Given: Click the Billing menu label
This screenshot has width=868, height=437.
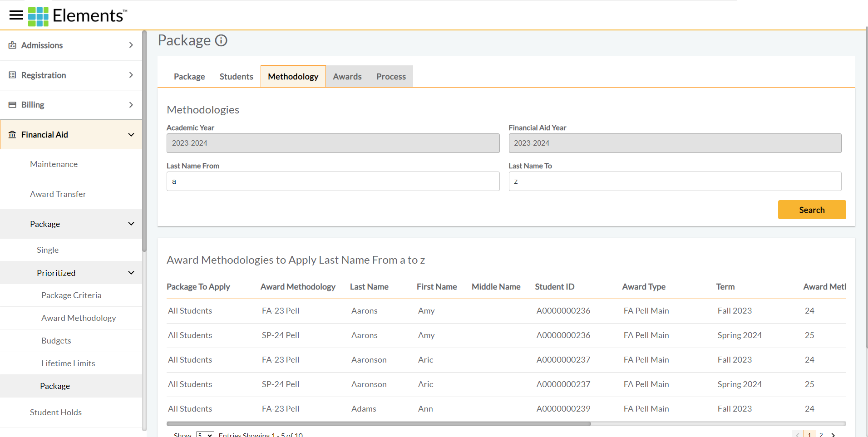Looking at the screenshot, I should pyautogui.click(x=33, y=105).
